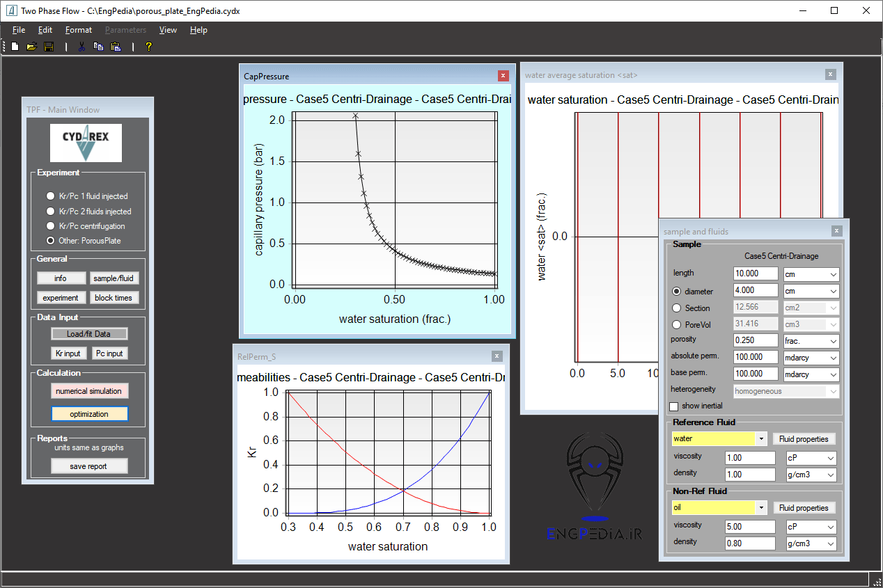Open help with the yellow question mark icon

click(x=148, y=47)
